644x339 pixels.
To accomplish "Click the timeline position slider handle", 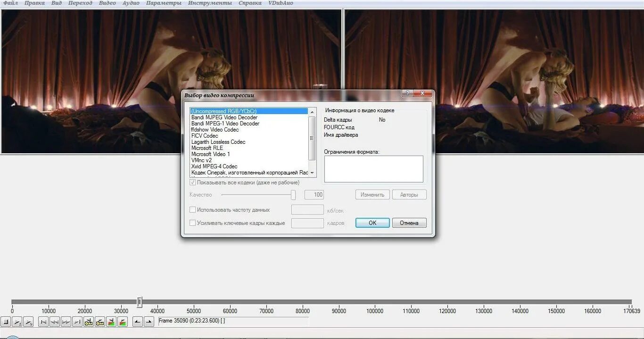I will [140, 302].
